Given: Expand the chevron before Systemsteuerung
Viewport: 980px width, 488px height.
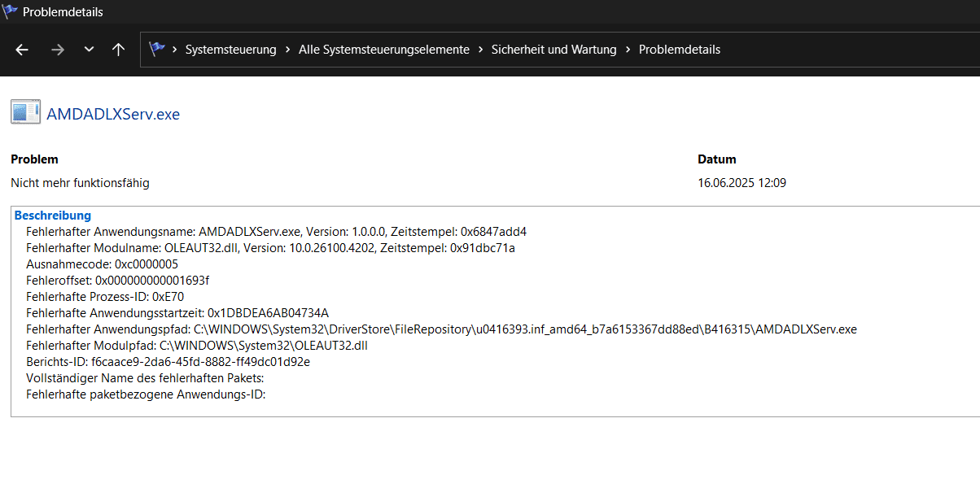Looking at the screenshot, I should [174, 50].
